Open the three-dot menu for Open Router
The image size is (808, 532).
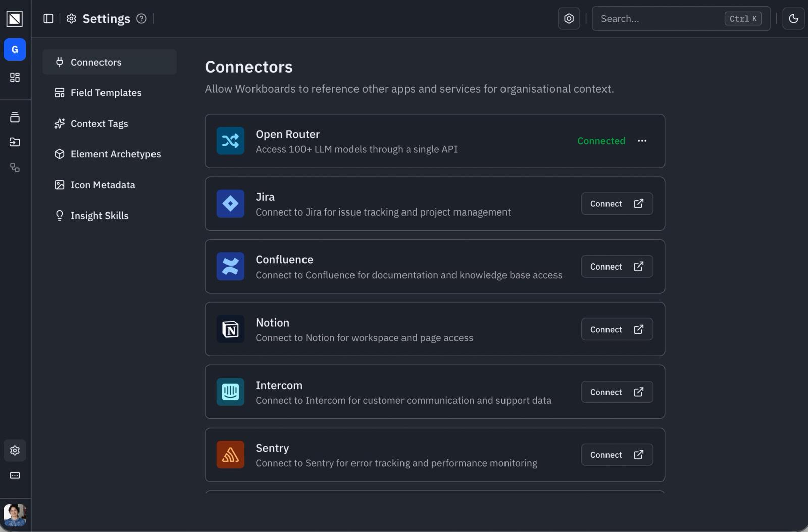pyautogui.click(x=642, y=141)
